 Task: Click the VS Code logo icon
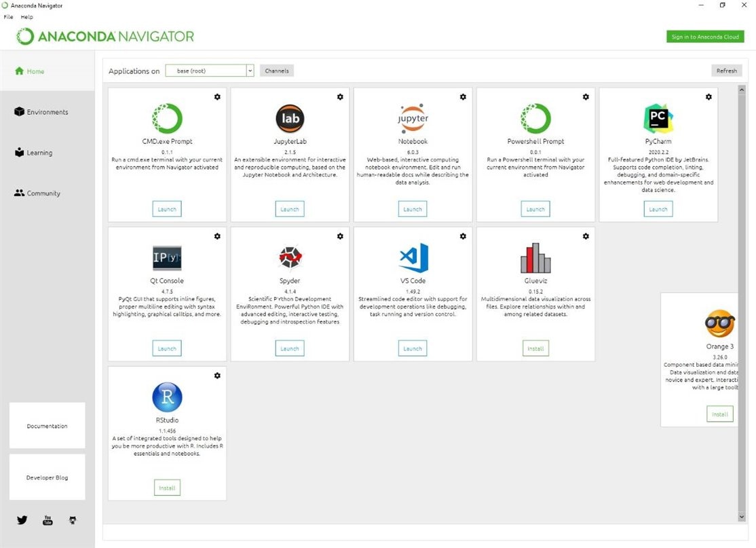pyautogui.click(x=414, y=257)
